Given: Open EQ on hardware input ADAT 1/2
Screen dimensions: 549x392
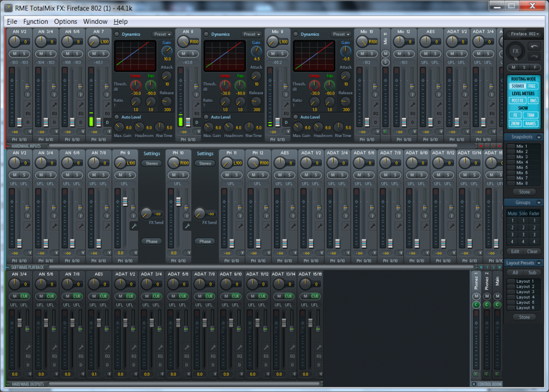Looking at the screenshot, I should coord(466,113).
